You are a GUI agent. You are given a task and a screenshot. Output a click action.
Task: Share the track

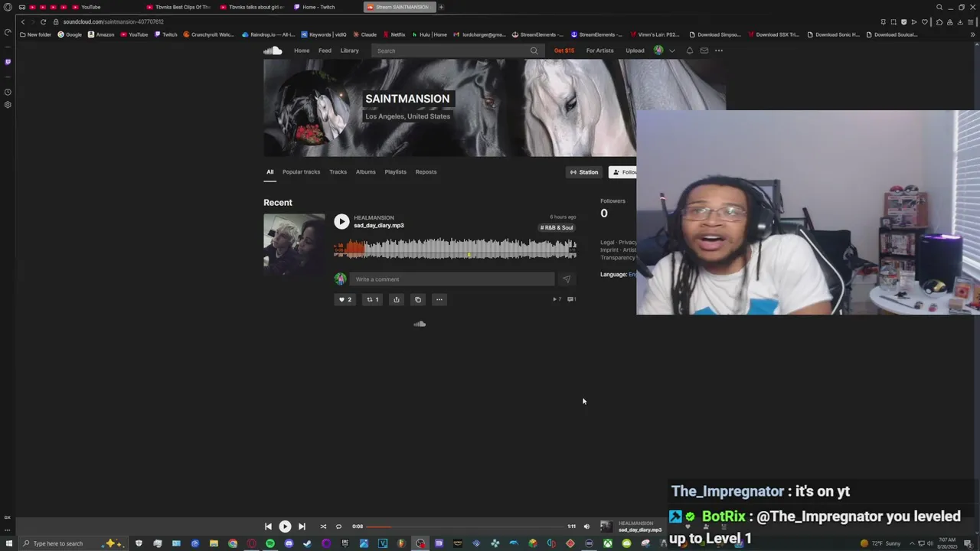click(396, 299)
